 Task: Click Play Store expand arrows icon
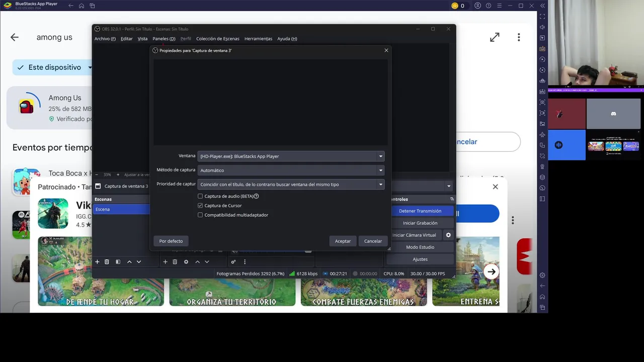point(495,37)
